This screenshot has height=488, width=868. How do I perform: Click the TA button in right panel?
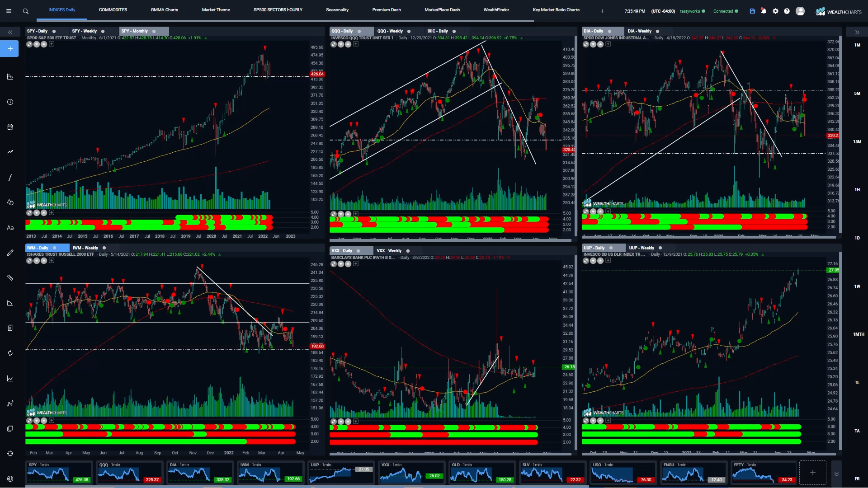[857, 431]
